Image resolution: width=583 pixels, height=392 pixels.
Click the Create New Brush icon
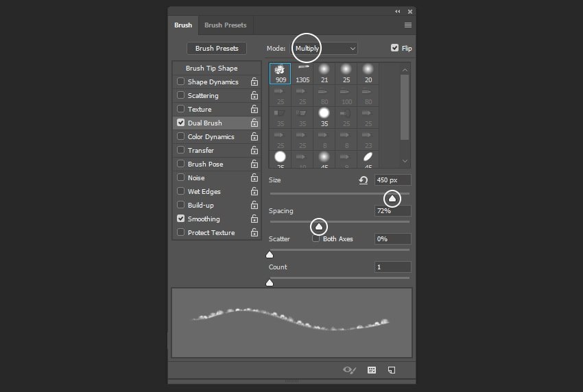(392, 370)
